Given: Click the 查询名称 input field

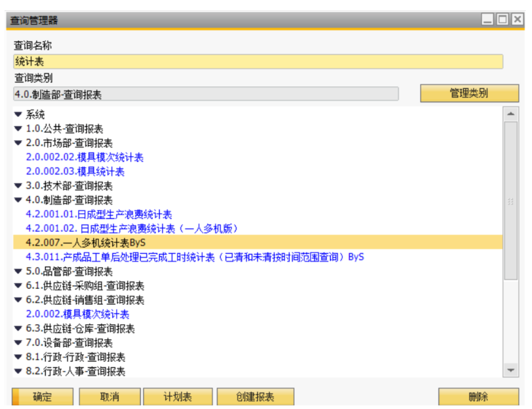Looking at the screenshot, I should 258,62.
